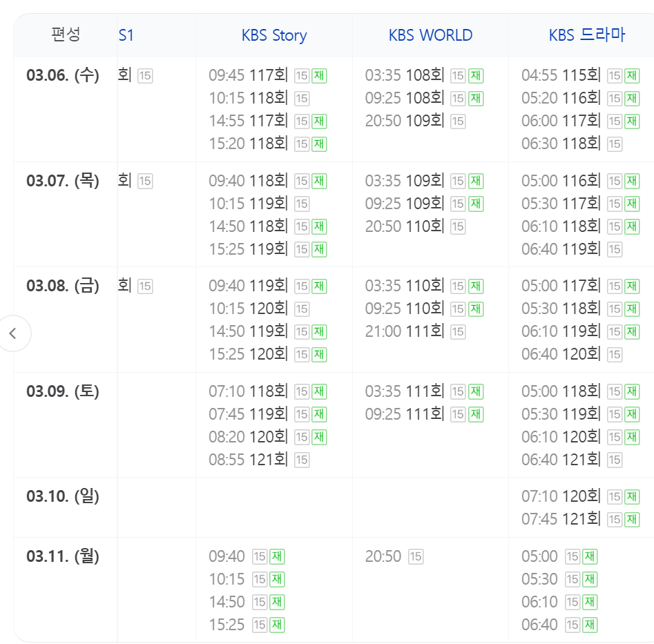The image size is (654, 644).
Task: Click KBS Story 08:20 120회 entry
Action: (x=267, y=437)
